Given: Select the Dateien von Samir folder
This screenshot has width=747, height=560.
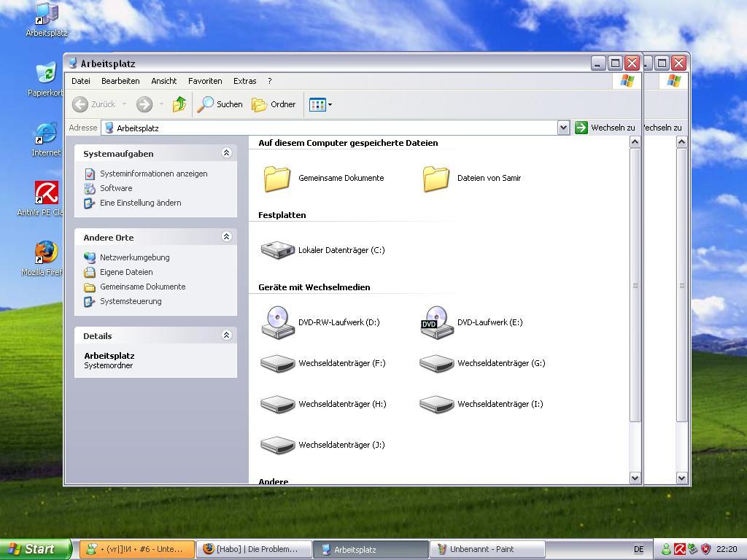Looking at the screenshot, I should (436, 178).
